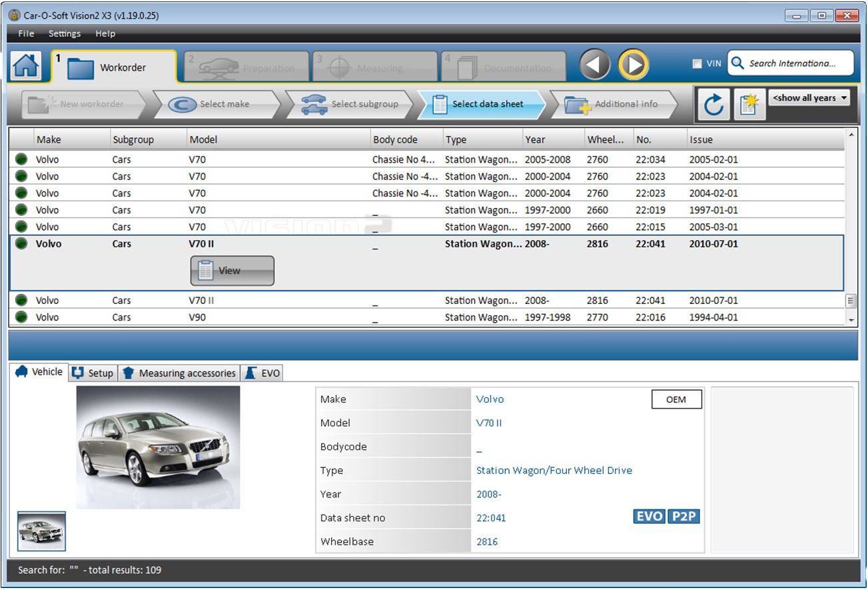Open the Help menu

105,33
